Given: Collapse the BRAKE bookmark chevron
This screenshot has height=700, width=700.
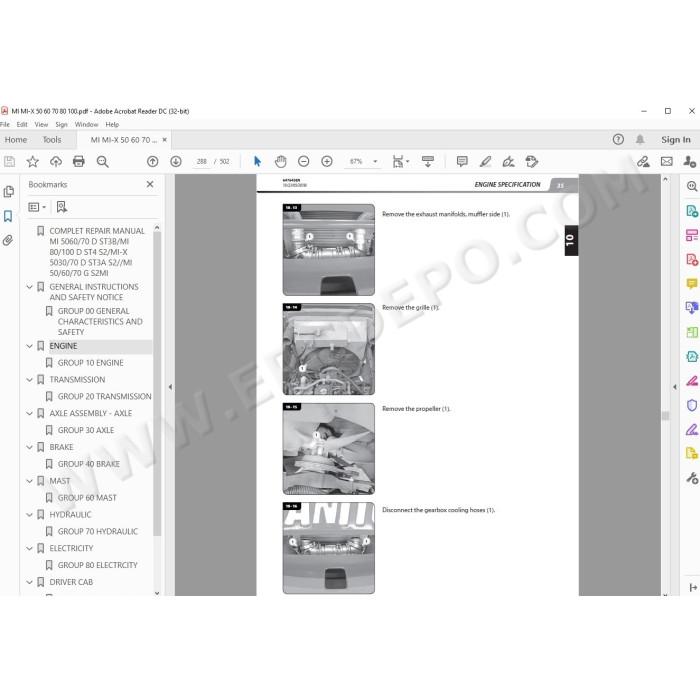Looking at the screenshot, I should (x=29, y=447).
